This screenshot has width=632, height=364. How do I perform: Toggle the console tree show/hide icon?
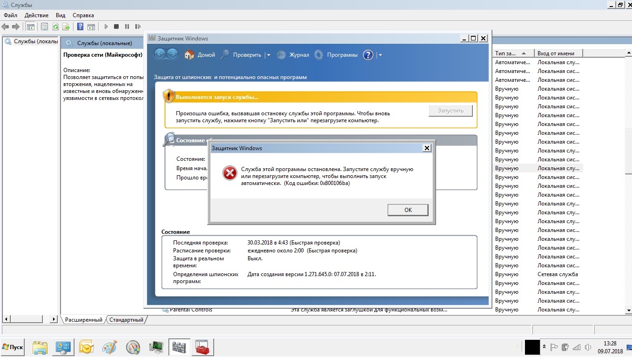point(30,26)
